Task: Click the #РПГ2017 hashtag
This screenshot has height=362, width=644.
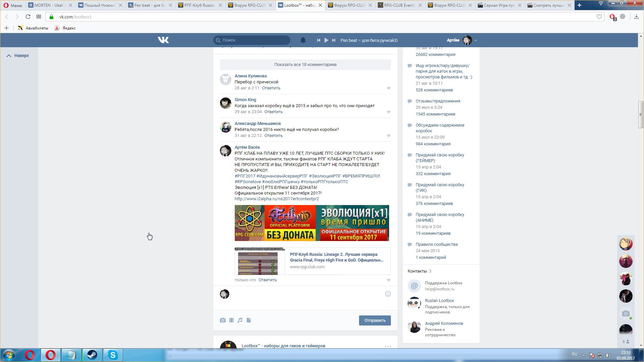Action: point(245,176)
